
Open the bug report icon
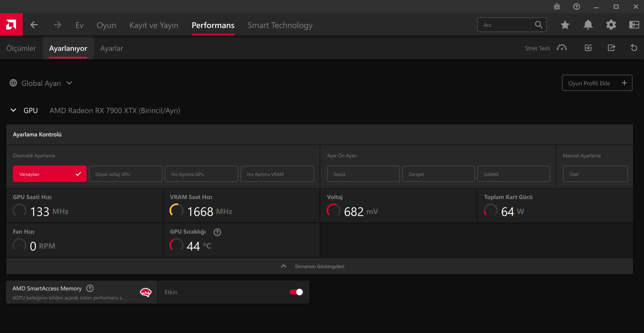557,7
